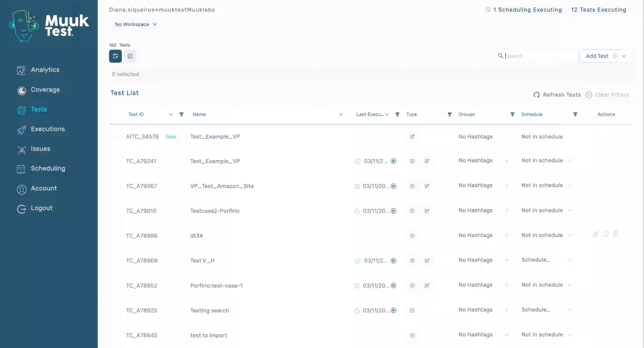Expand Schedule dropdown for Testing search
The image size is (644, 348).
click(x=569, y=310)
